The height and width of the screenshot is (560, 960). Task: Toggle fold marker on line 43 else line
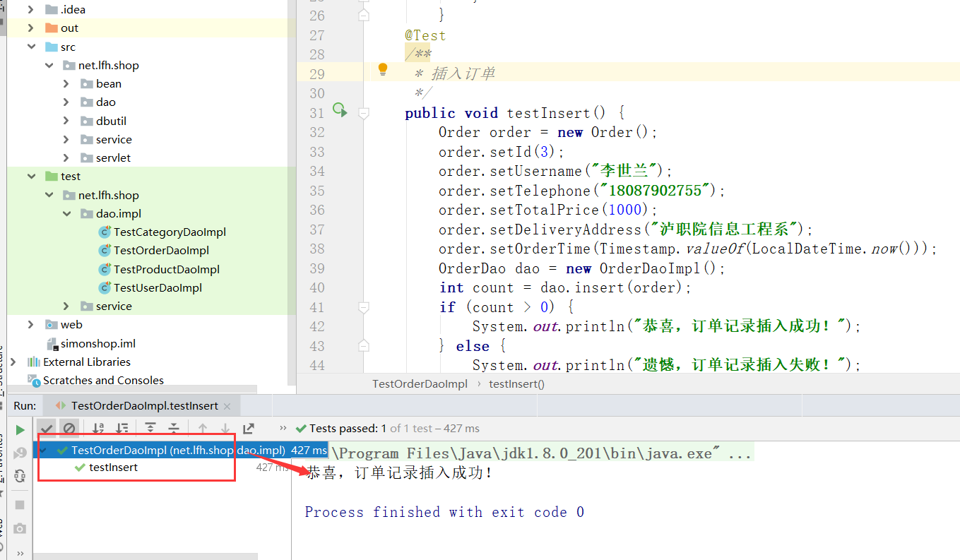(x=364, y=346)
